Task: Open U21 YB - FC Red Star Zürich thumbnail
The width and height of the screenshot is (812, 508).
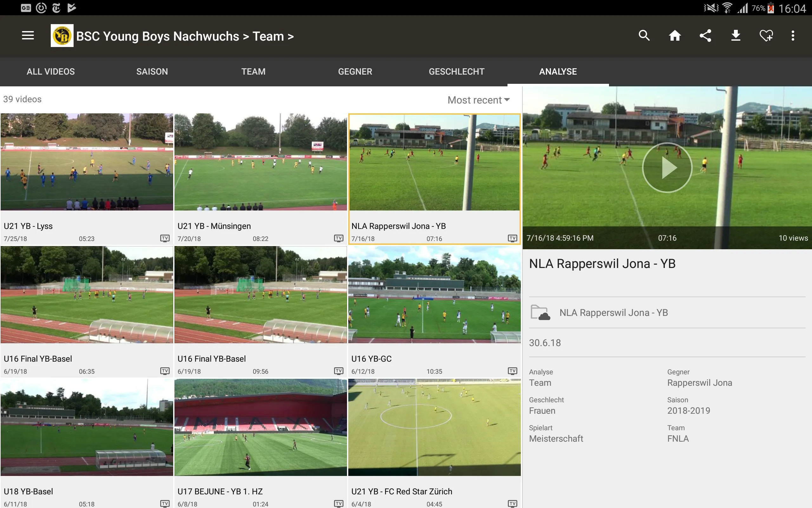Action: [435, 427]
